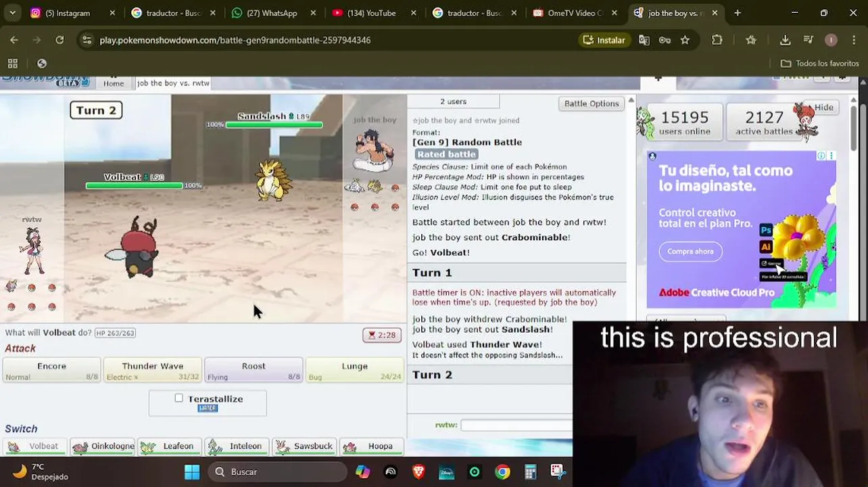Open Calculator from the taskbar
Image resolution: width=868 pixels, height=487 pixels.
pos(530,471)
